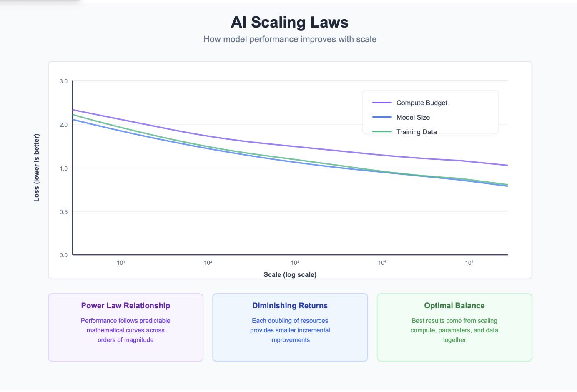Click the Model Size legend label

[413, 117]
